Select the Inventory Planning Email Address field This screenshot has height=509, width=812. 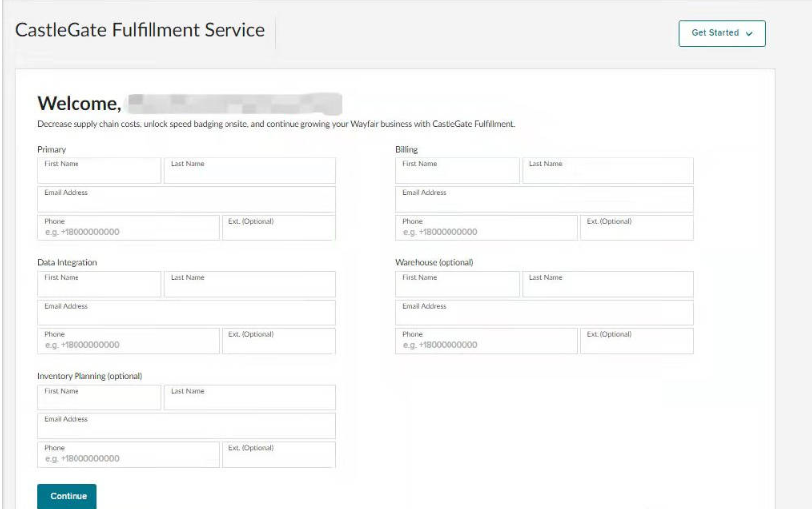tap(186, 426)
